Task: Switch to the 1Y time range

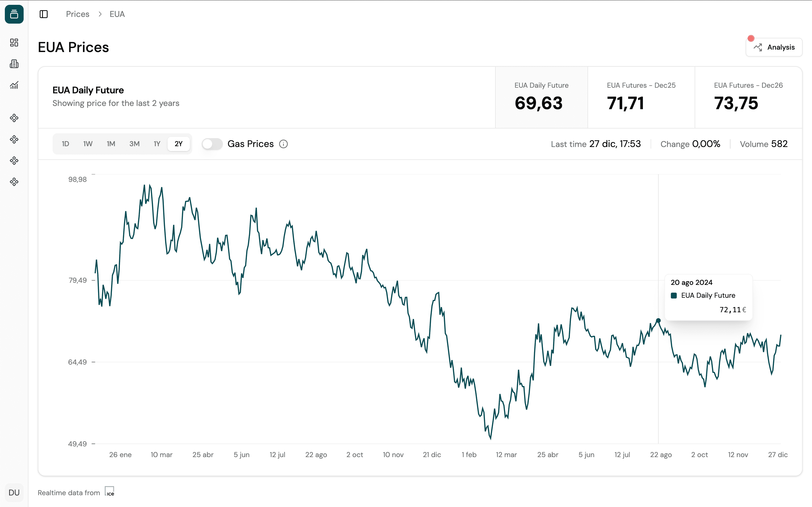Action: 157,144
